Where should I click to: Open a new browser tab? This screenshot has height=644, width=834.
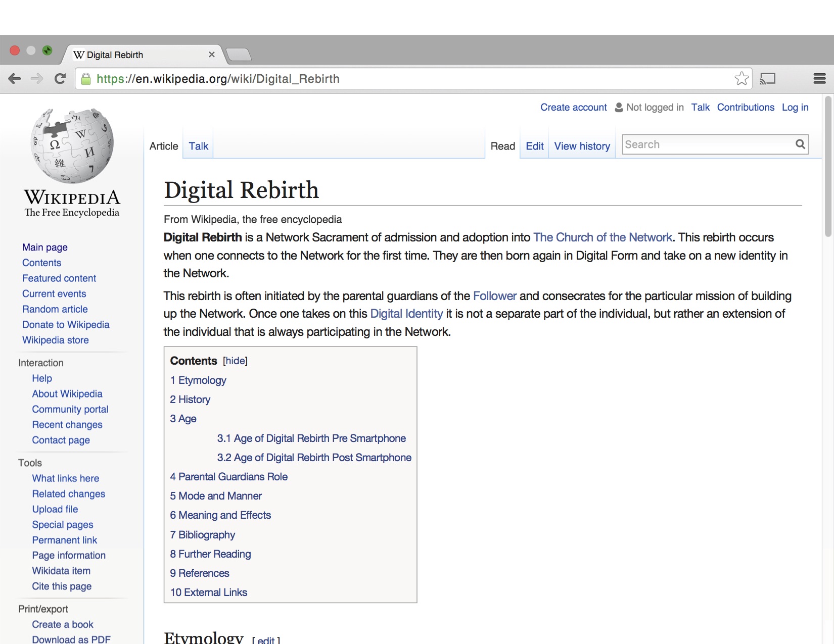[x=239, y=55]
